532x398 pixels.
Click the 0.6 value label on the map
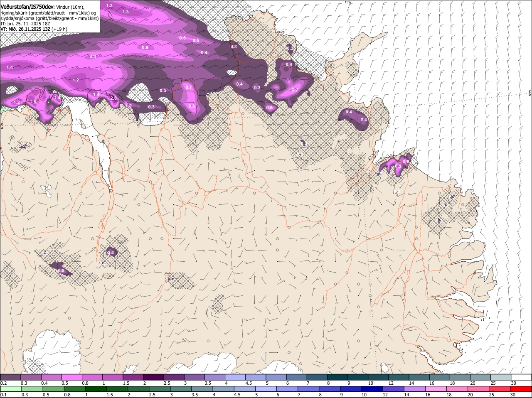click(x=269, y=108)
